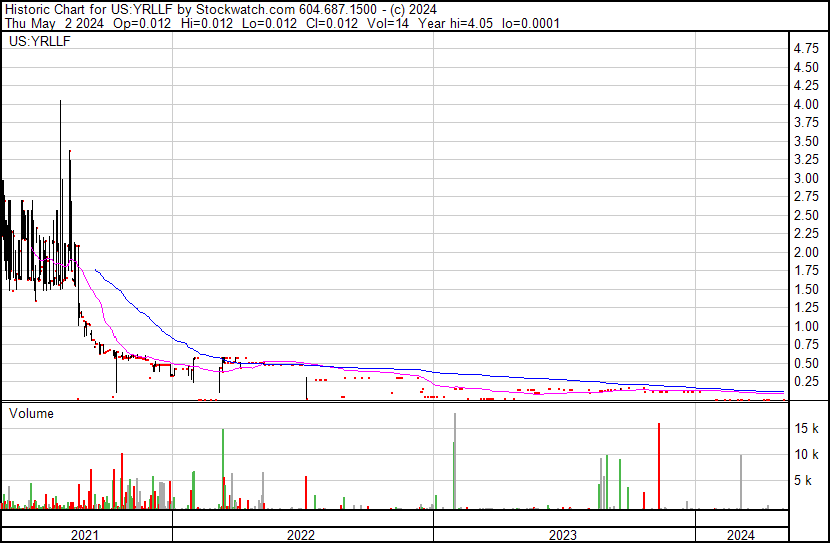Select the 2022 year label on timeline
830x543 pixels.
[301, 535]
